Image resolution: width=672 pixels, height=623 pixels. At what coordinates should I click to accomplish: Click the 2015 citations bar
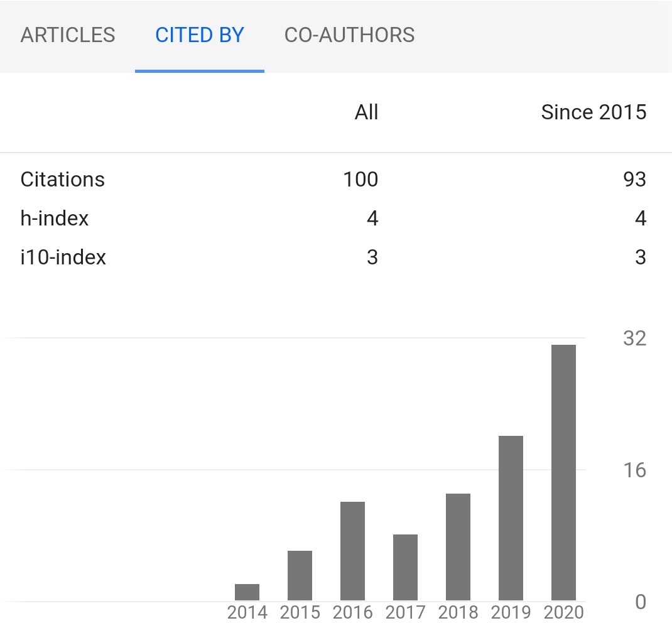point(300,575)
